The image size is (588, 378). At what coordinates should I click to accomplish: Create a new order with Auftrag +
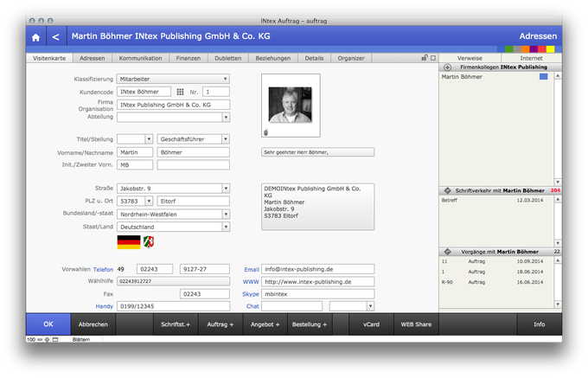[x=220, y=324]
